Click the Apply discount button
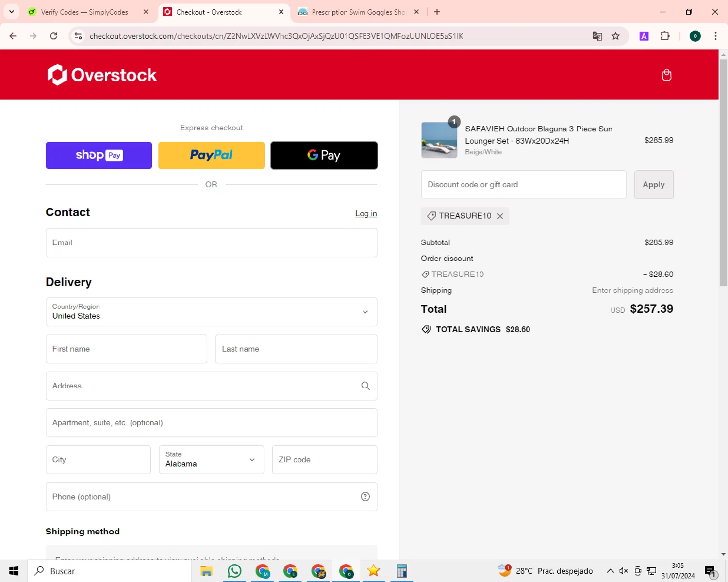This screenshot has width=728, height=582. [654, 184]
